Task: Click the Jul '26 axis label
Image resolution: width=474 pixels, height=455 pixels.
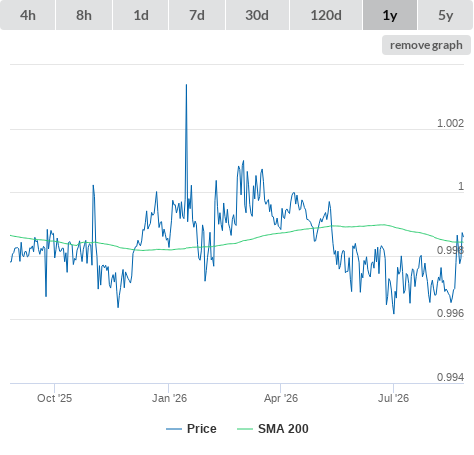Action: (x=393, y=398)
